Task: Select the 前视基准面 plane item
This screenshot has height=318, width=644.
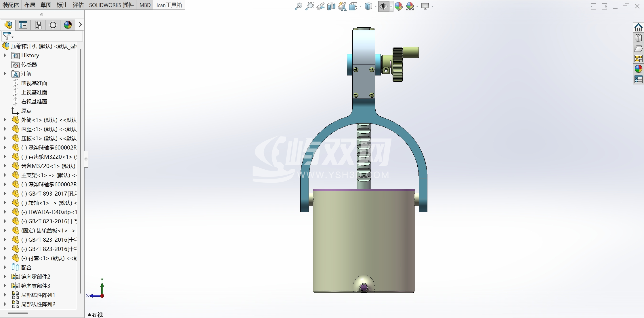Action: (x=34, y=83)
